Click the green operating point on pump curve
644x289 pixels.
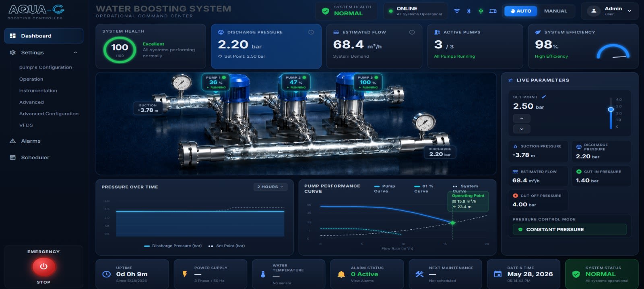452,222
